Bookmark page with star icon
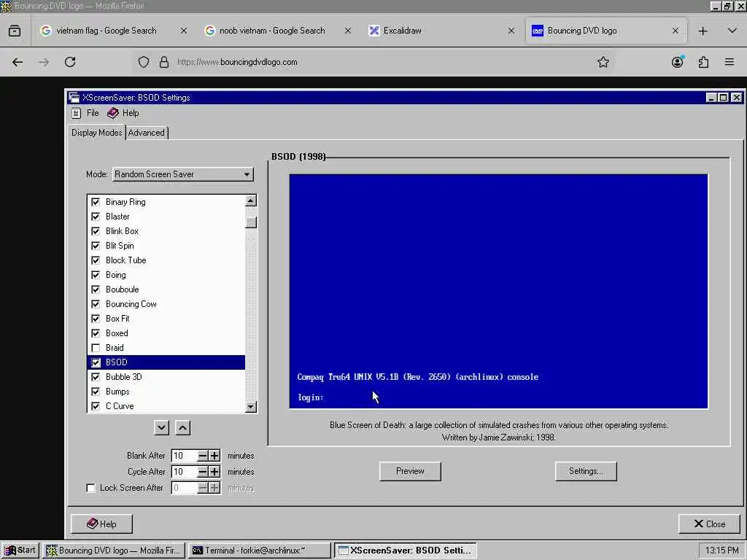Screen dimensions: 747x560 point(603,62)
